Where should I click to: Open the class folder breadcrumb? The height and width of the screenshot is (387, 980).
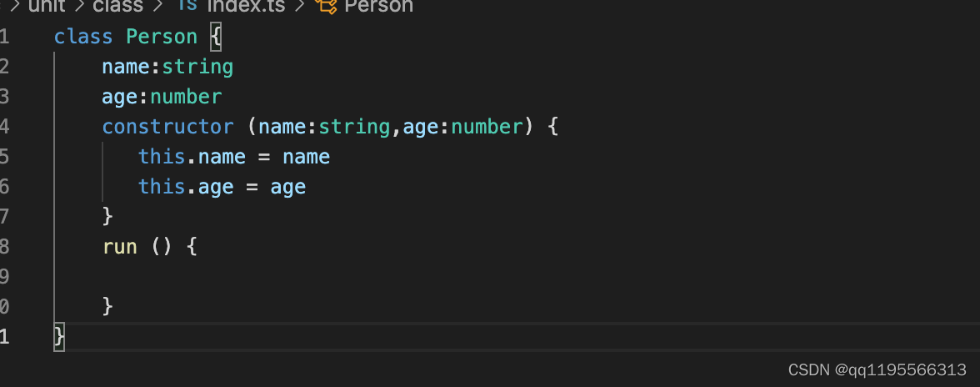pyautogui.click(x=118, y=5)
